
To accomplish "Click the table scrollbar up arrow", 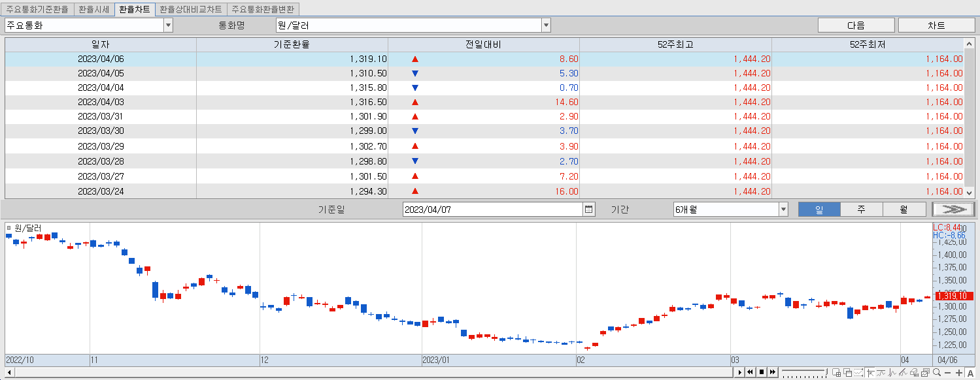I will click(969, 44).
